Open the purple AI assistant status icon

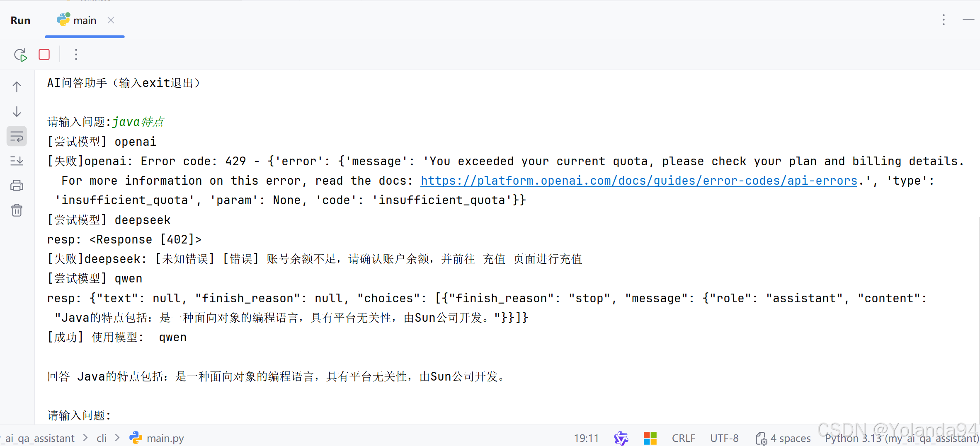621,438
